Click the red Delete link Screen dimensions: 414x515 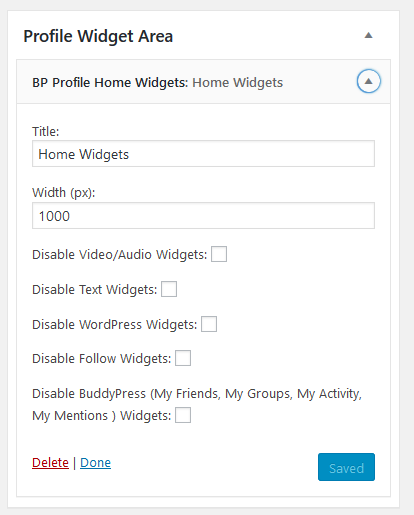pos(50,463)
